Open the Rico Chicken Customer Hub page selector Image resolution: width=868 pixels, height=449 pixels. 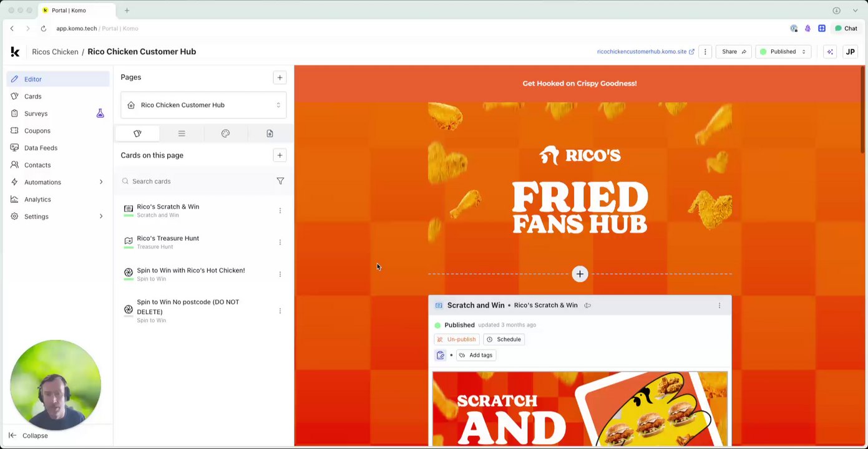click(203, 105)
